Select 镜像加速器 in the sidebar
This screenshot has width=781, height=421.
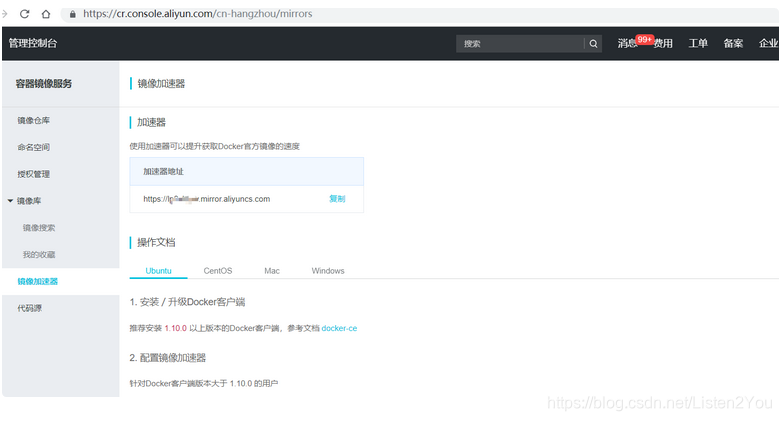38,281
